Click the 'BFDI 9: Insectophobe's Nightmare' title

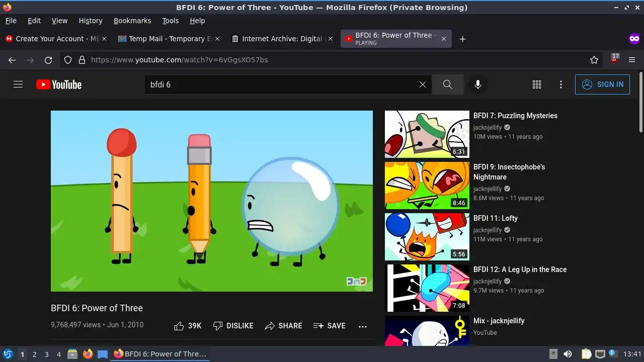509,172
